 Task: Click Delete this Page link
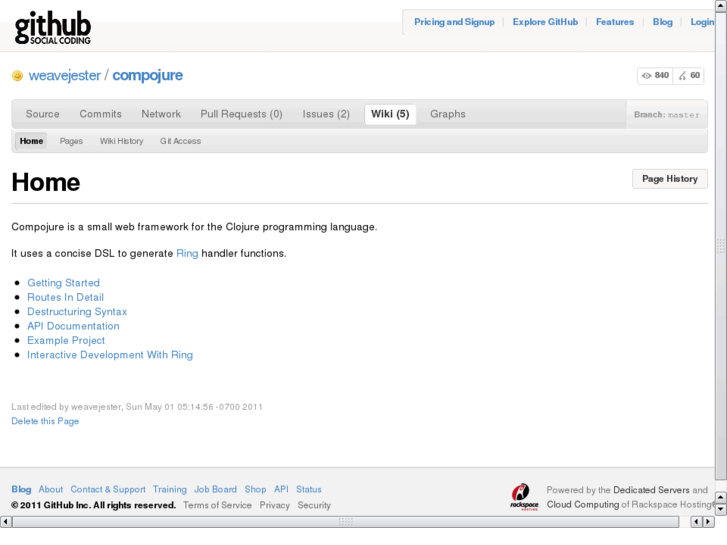tap(45, 421)
